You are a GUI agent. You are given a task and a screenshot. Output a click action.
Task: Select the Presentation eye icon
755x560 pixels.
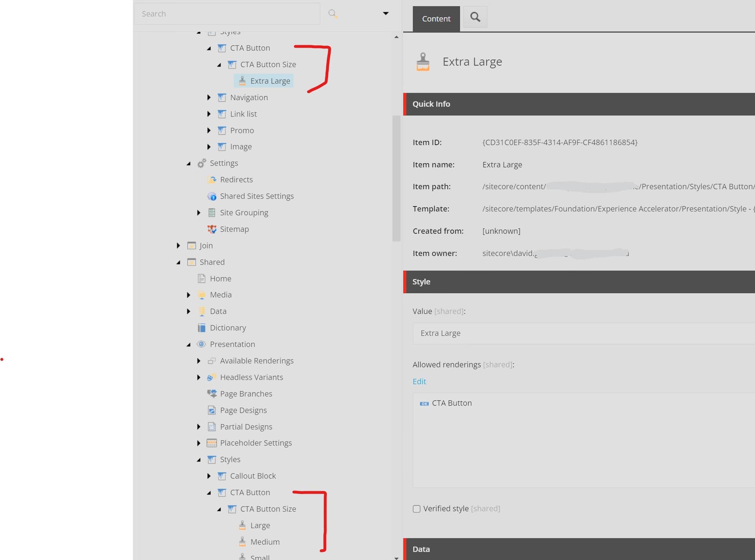[201, 344]
